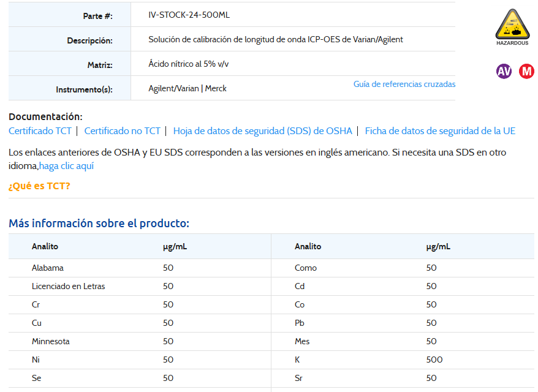This screenshot has width=538, height=392.
Task: Click the part number IV-STOCK-24-500ML
Action: [189, 15]
